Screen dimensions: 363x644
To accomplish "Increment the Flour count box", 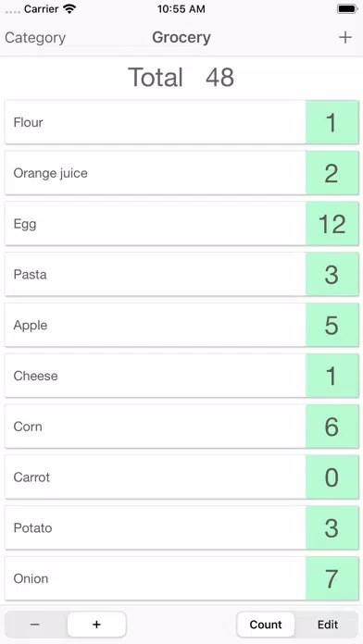I will [x=332, y=122].
